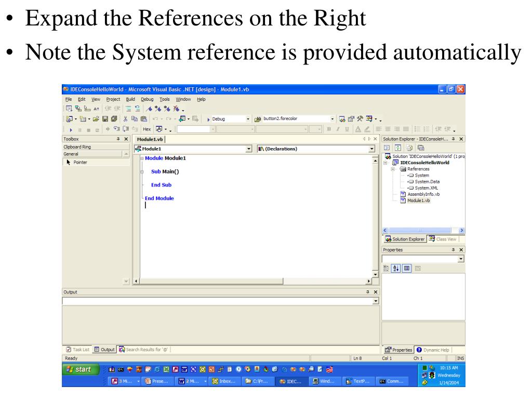Collapse the References tree node
The width and height of the screenshot is (532, 399).
pos(393,169)
